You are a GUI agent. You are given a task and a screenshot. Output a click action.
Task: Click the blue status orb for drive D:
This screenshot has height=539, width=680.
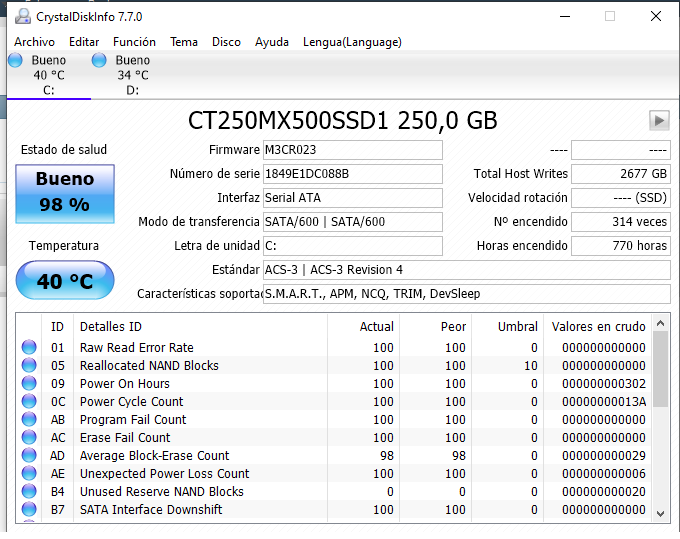99,60
